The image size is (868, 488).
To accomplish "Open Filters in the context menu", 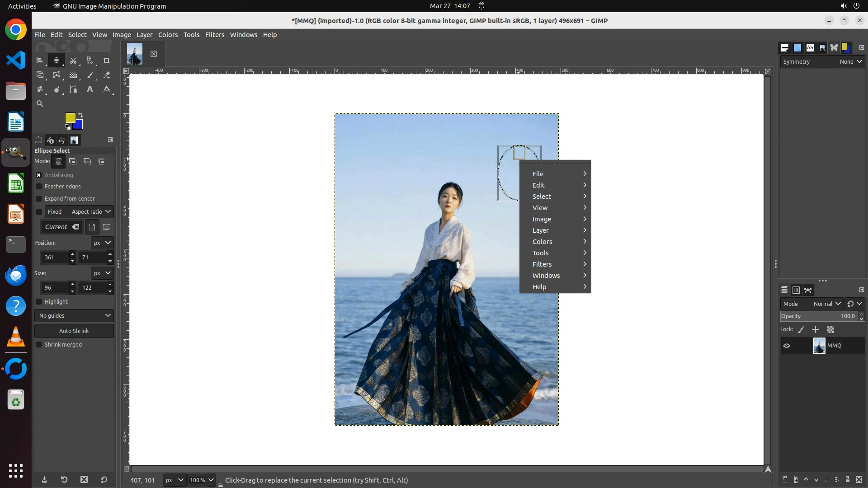I will (x=542, y=264).
